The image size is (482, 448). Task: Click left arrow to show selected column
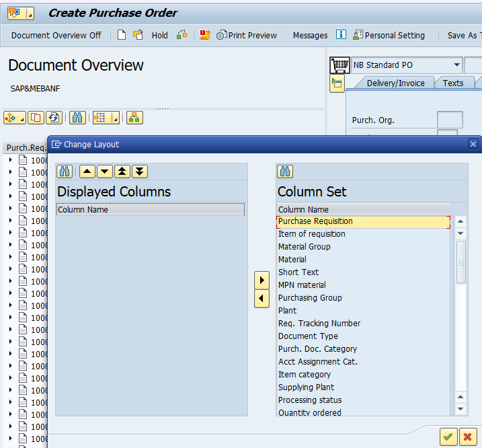[262, 299]
